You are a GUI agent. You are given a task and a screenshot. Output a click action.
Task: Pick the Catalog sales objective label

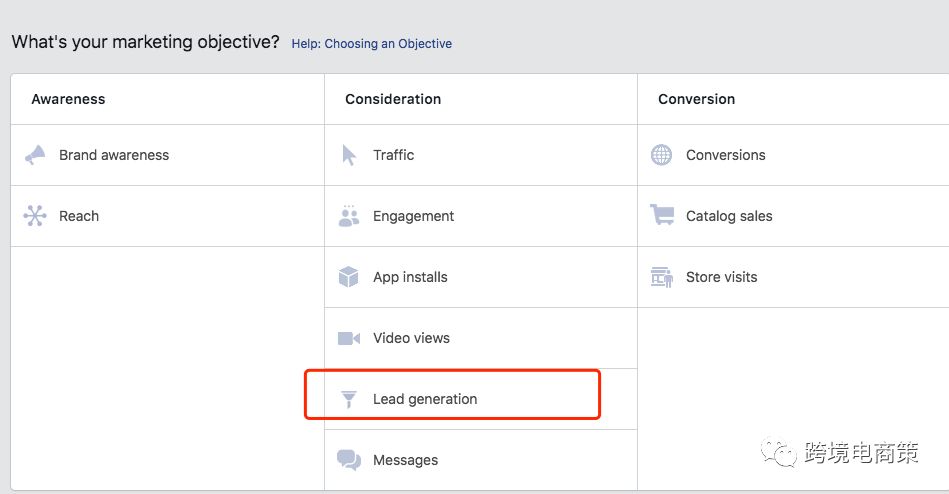[x=729, y=216]
